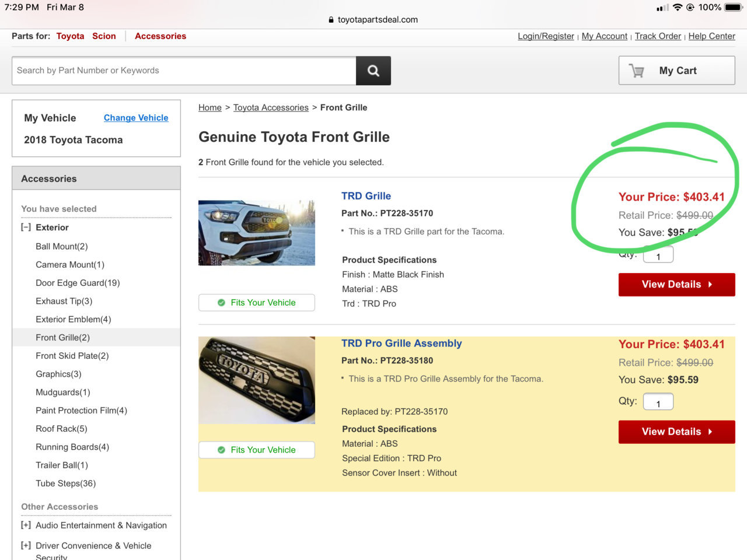Click quantity field for TRD Pro Grille Assembly
This screenshot has width=747, height=560.
[658, 402]
